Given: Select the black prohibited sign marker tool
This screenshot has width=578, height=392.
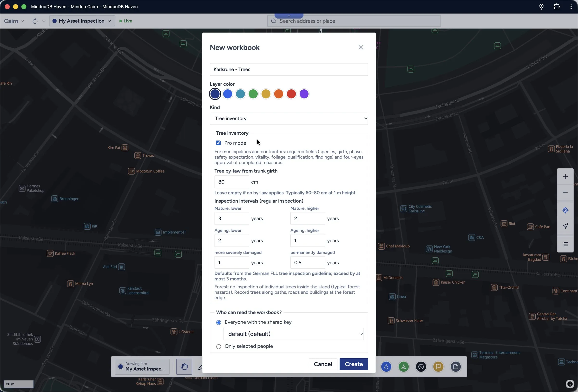Looking at the screenshot, I should (x=421, y=367).
